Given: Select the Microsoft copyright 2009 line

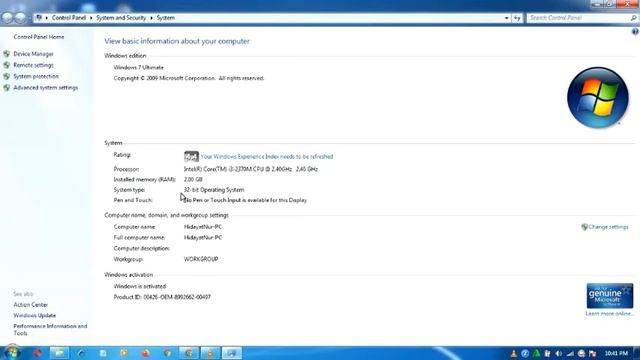Looking at the screenshot, I should click(189, 78).
